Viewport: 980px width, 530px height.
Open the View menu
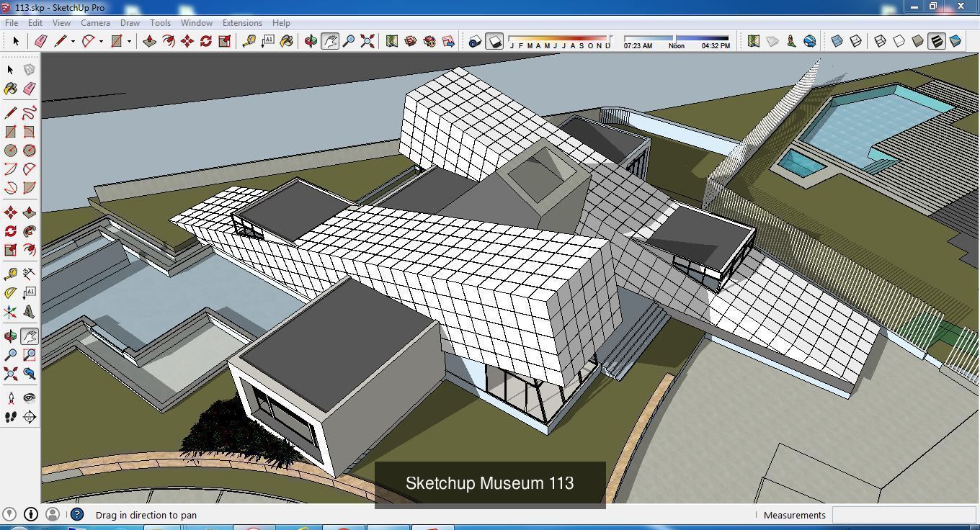[x=61, y=23]
